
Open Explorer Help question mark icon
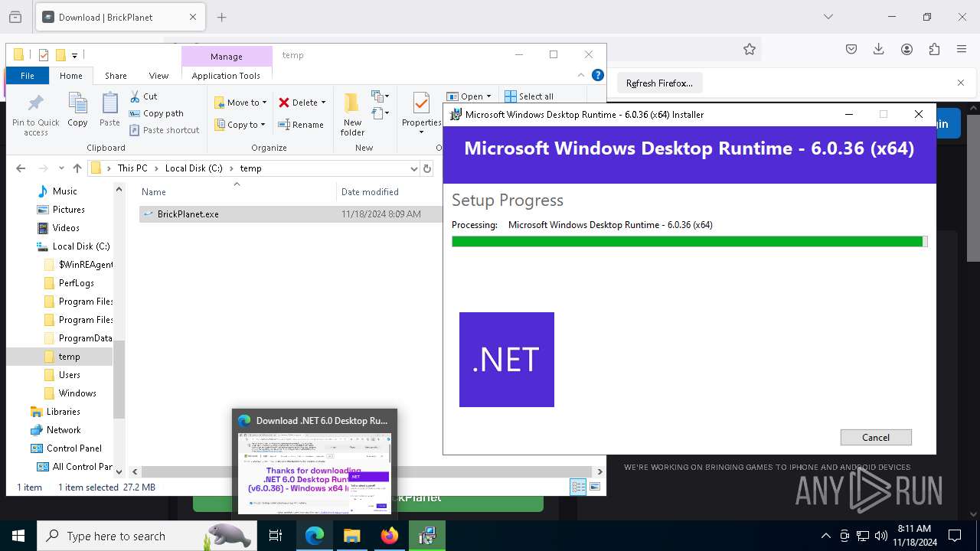598,75
